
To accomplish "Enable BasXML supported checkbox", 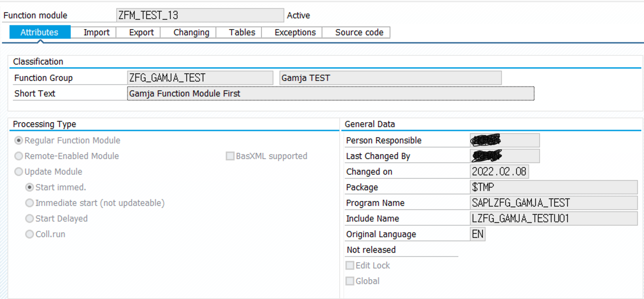I will click(230, 156).
